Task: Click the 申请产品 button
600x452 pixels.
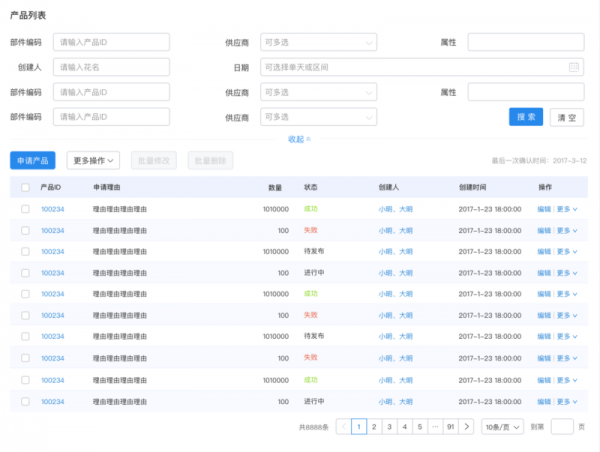Action: [33, 160]
